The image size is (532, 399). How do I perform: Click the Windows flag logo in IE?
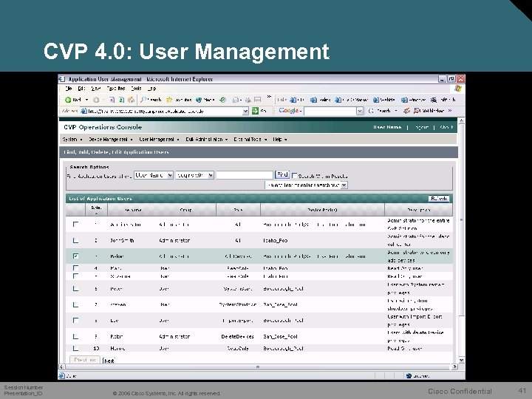(x=457, y=89)
